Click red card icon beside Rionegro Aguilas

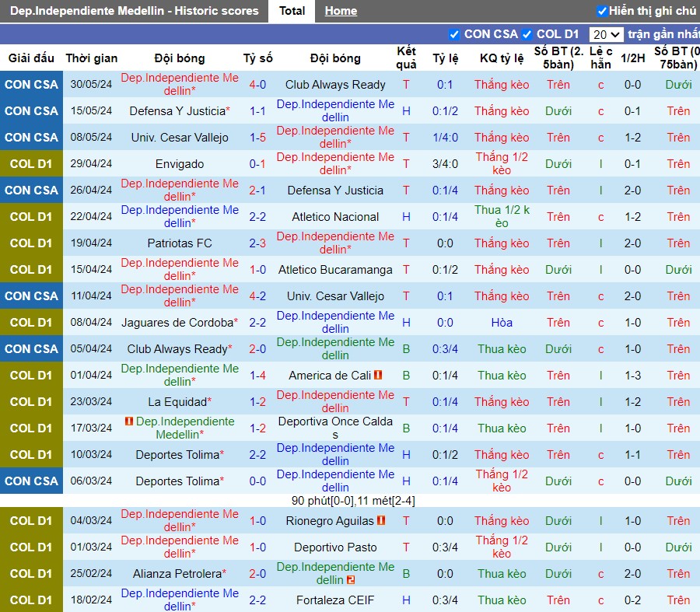coord(381,520)
